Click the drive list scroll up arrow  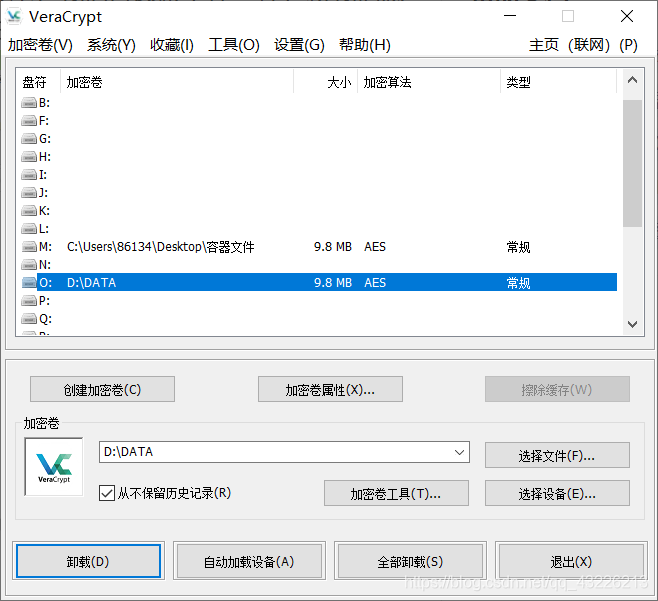point(632,80)
